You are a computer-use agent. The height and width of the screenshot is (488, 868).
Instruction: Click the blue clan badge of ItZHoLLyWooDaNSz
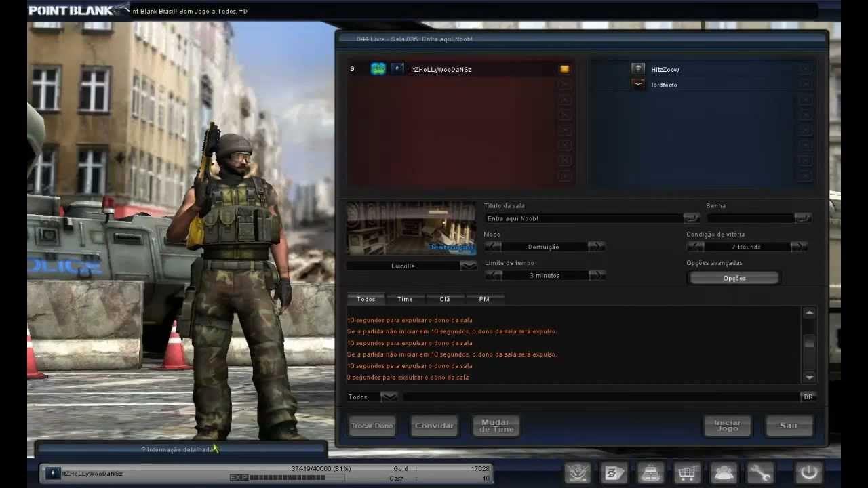378,69
